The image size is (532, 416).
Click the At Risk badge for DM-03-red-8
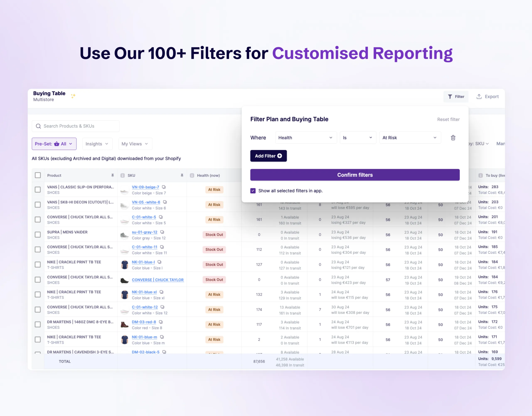click(x=214, y=324)
